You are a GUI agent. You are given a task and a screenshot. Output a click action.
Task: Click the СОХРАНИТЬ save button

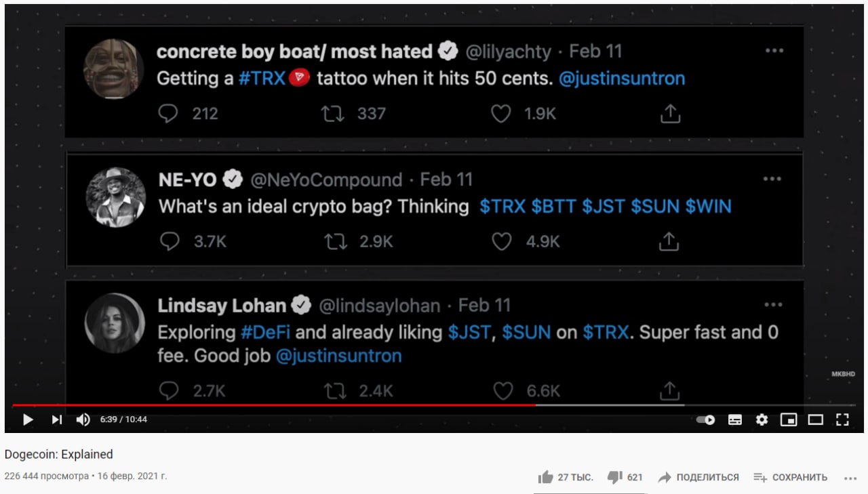tap(791, 477)
